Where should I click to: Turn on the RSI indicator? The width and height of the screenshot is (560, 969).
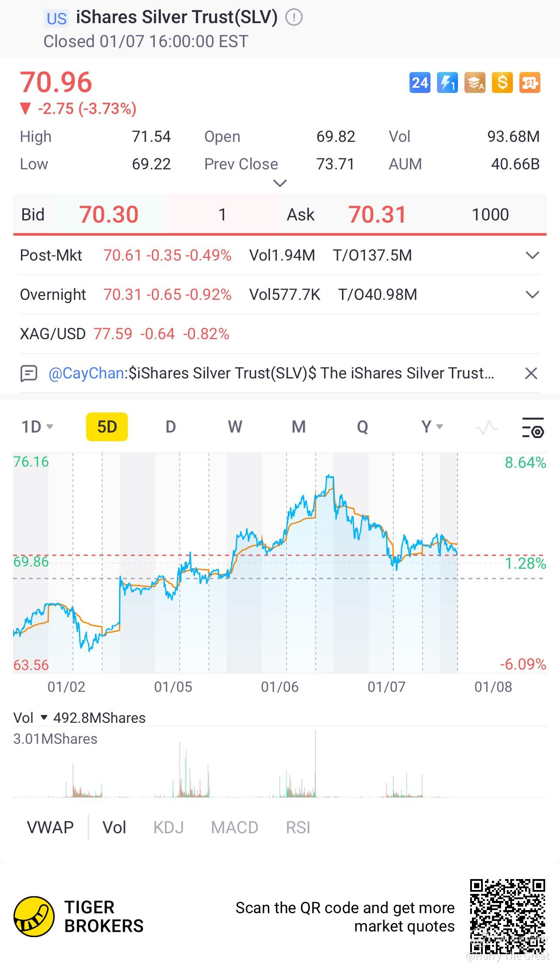(x=298, y=827)
